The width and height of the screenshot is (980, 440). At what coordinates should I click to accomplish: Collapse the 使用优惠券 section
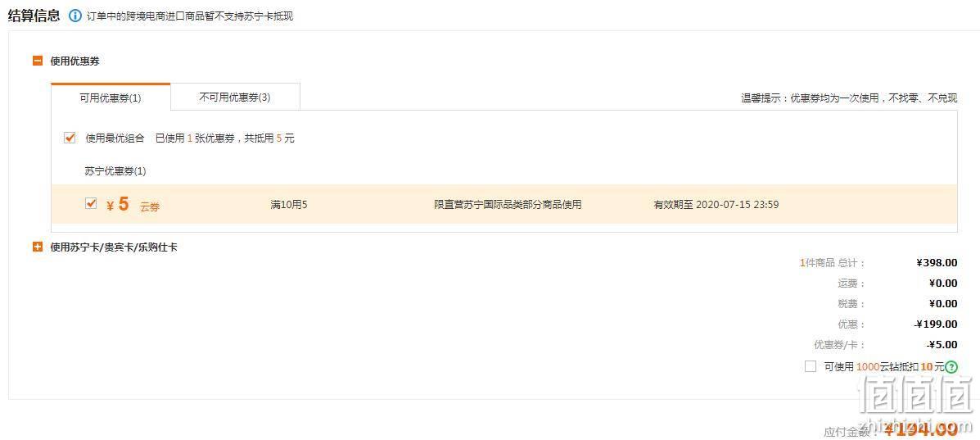pyautogui.click(x=38, y=61)
